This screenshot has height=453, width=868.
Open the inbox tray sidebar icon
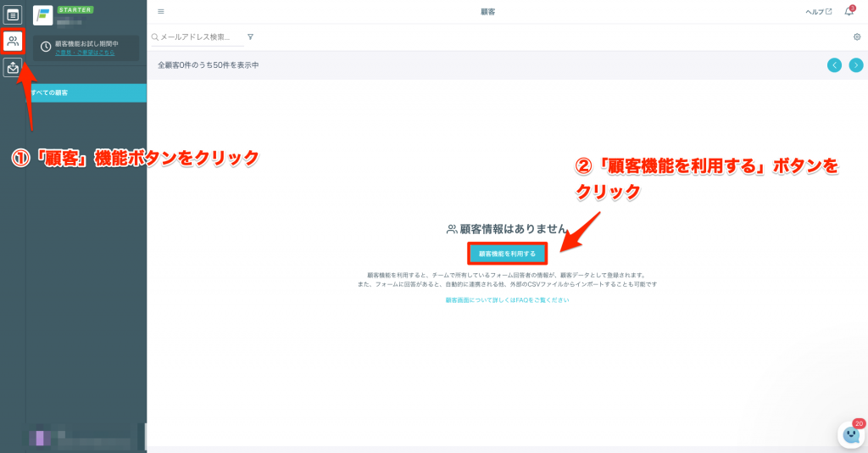[13, 68]
